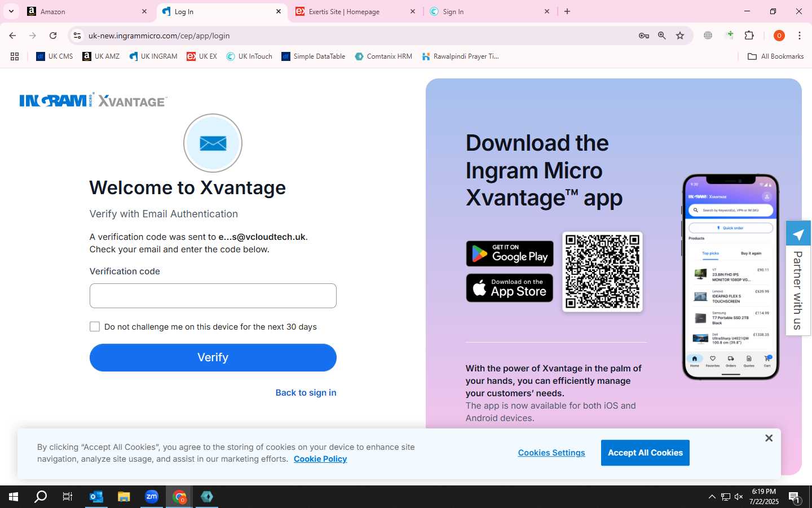
Task: Open the tab search dropdown arrow
Action: [11, 11]
